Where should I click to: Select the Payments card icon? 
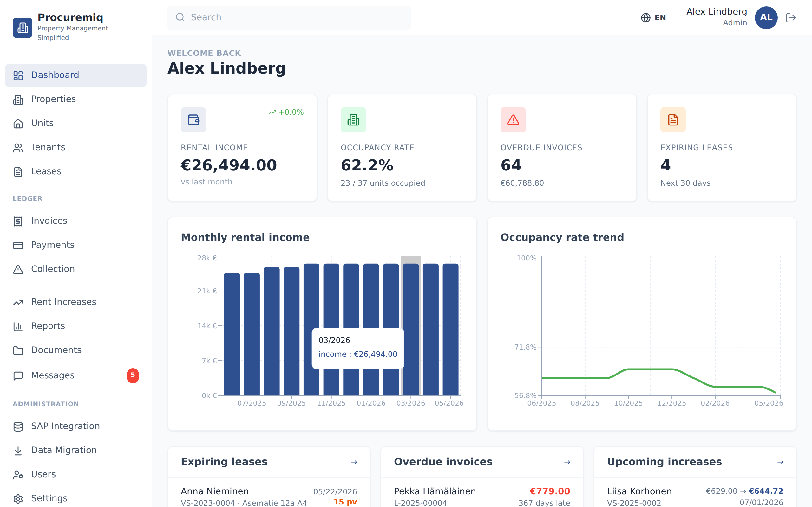pyautogui.click(x=18, y=245)
